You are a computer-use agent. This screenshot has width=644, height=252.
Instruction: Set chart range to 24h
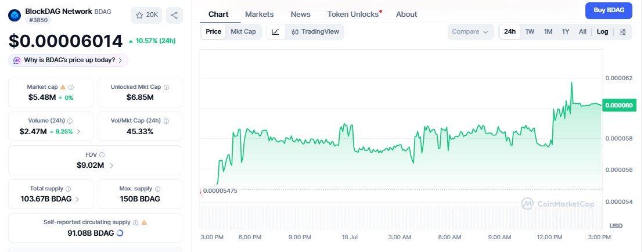pyautogui.click(x=510, y=31)
